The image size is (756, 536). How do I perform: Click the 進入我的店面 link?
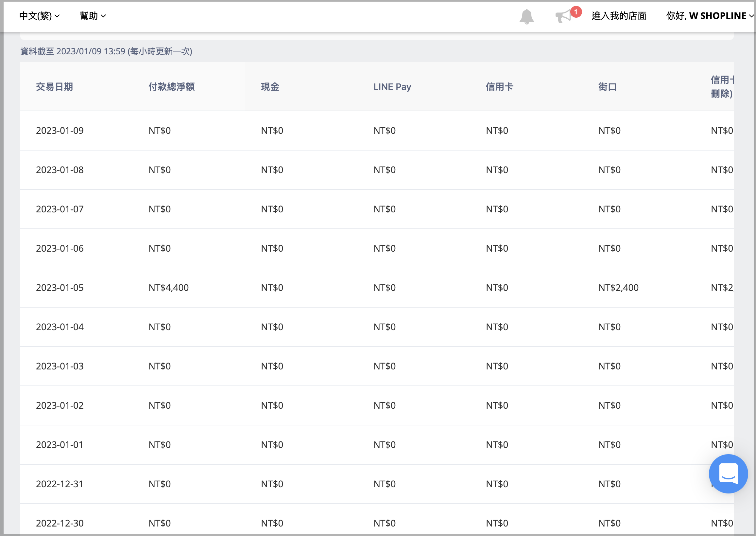tap(619, 16)
